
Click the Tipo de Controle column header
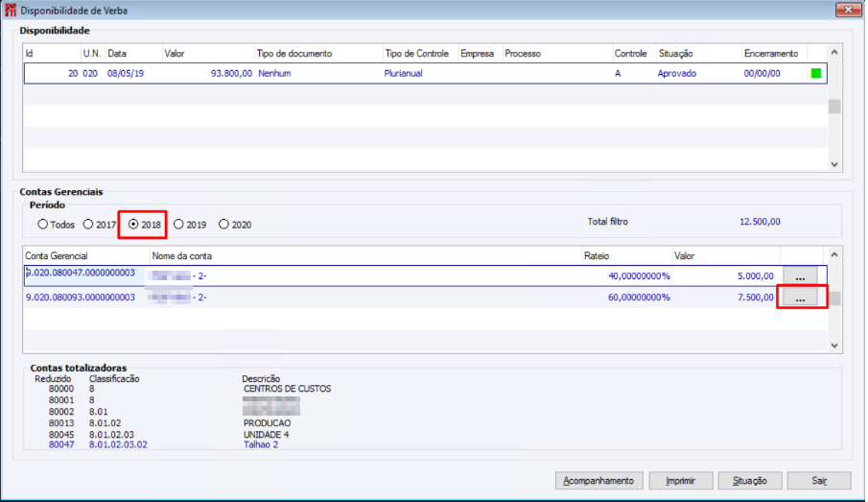tap(420, 54)
